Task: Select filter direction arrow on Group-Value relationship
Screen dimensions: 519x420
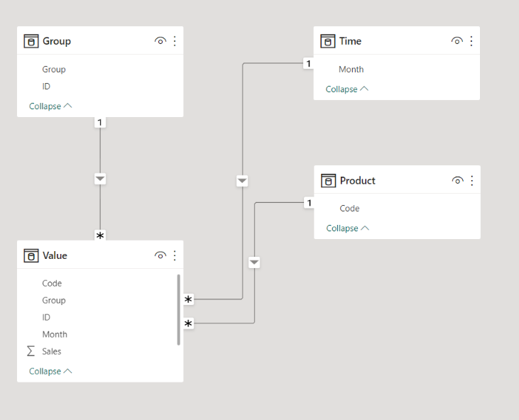Action: pyautogui.click(x=100, y=179)
